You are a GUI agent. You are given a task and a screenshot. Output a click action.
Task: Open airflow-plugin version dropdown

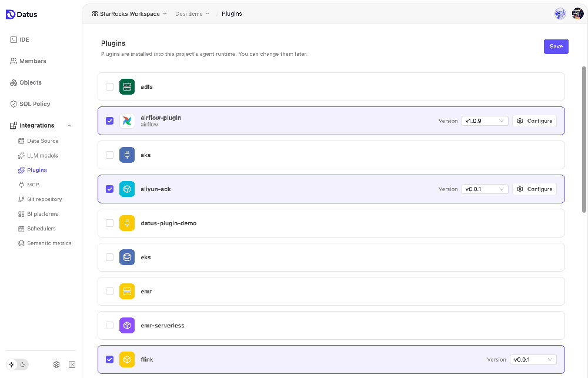(485, 121)
